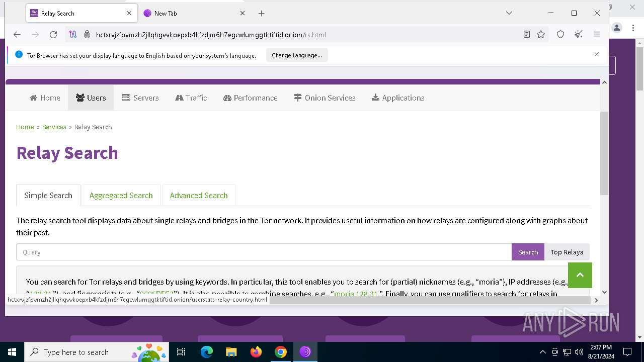Follow the Home breadcrumb link
This screenshot has height=362, width=644.
coord(25,127)
